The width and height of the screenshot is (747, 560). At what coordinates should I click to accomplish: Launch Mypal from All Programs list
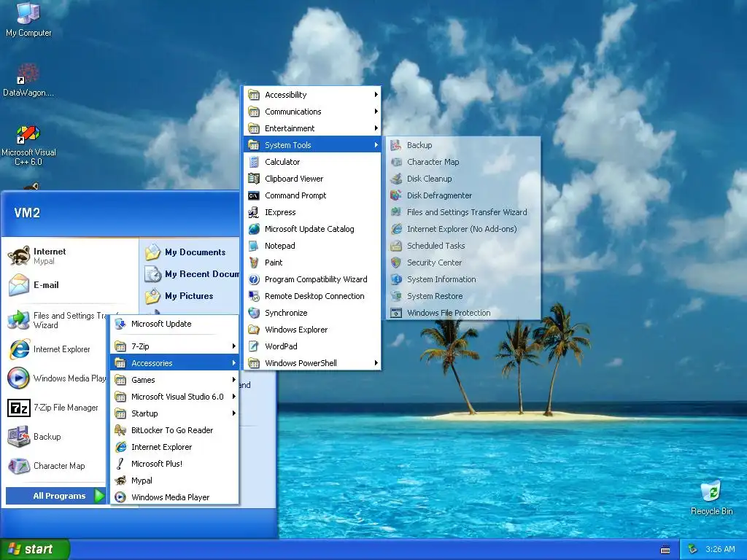tap(174, 481)
